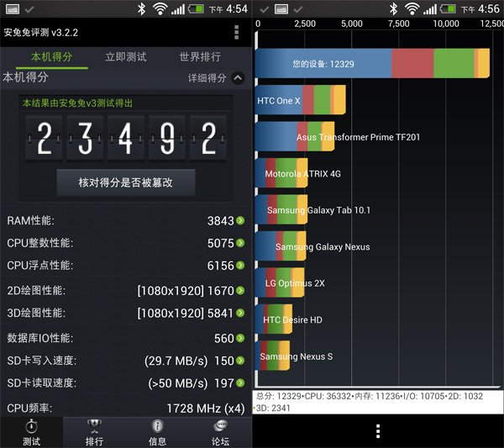504x448 pixels.
Task: Tap the green arrow next to CPU浮点性能 6156
Action: (240, 266)
